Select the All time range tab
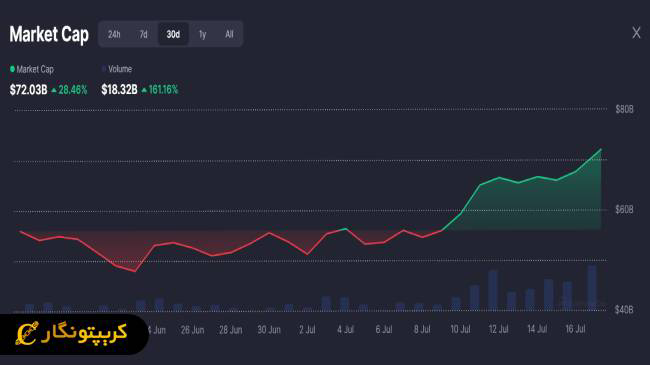The height and width of the screenshot is (365, 650). click(229, 34)
